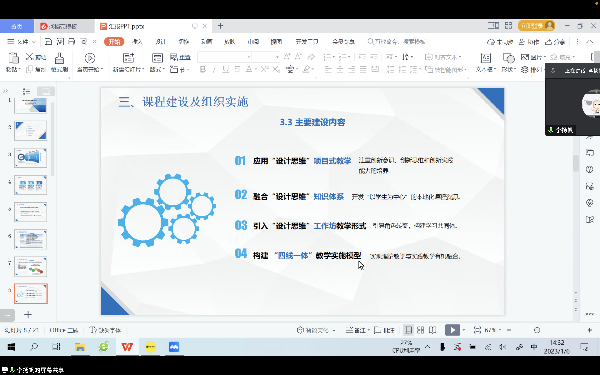600x375 pixels.
Task: Click the Notes button in status bar
Action: coord(357,330)
